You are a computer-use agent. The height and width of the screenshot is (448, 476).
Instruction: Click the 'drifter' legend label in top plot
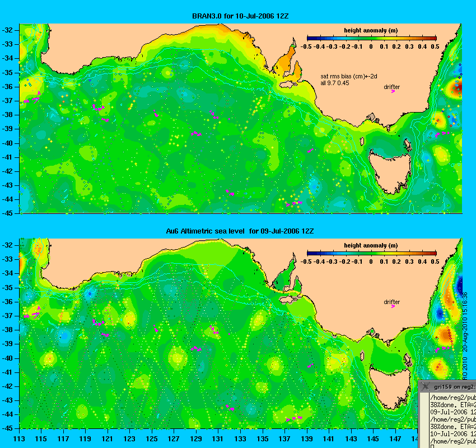(x=391, y=87)
